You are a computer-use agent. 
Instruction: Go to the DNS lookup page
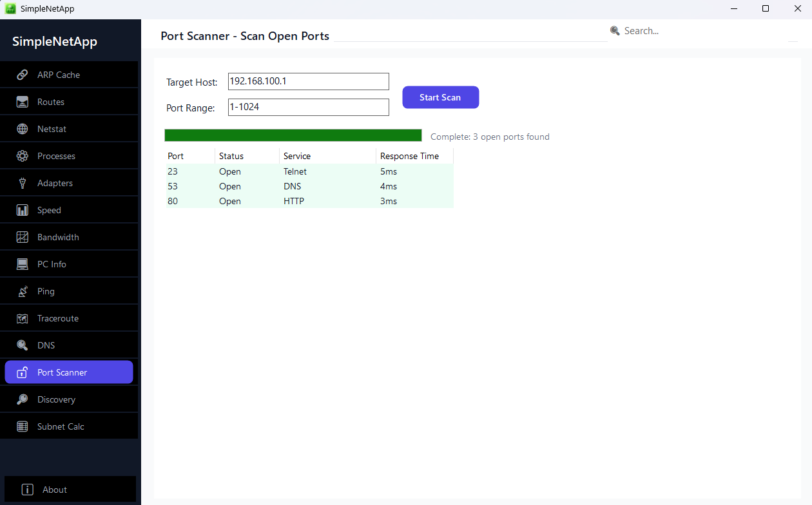coord(69,345)
